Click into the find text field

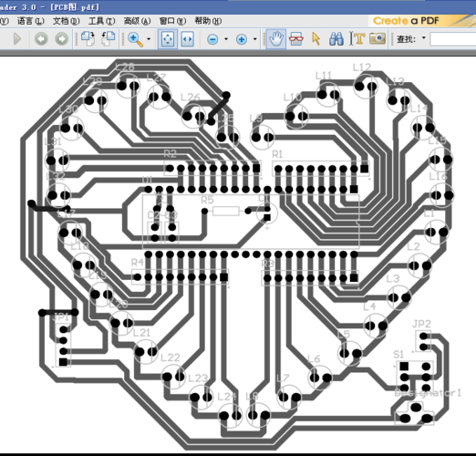(x=453, y=39)
